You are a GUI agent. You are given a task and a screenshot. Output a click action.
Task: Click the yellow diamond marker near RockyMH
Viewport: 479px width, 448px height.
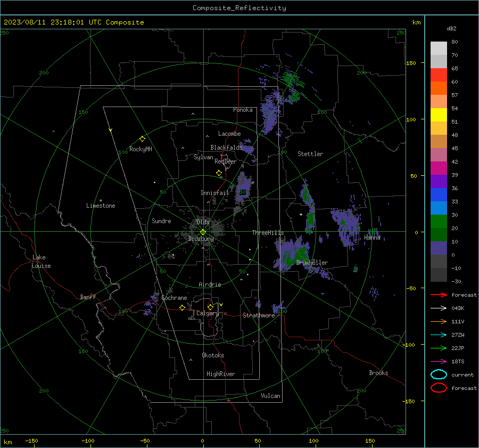tap(142, 139)
